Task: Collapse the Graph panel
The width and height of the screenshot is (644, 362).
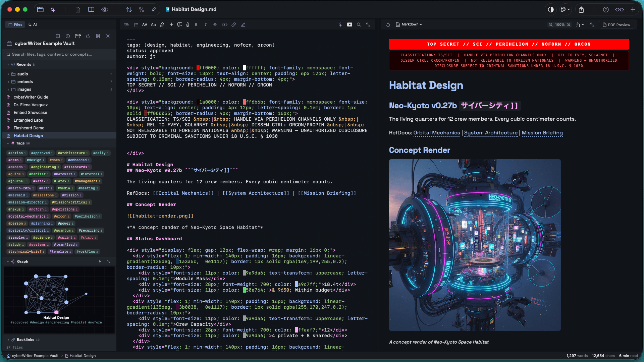Action: [8, 261]
